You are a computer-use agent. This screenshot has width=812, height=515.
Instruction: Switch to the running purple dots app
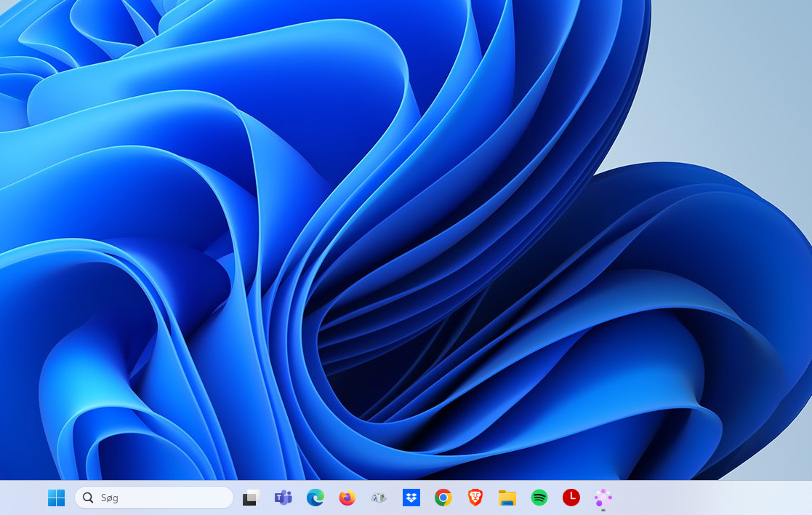coord(603,498)
